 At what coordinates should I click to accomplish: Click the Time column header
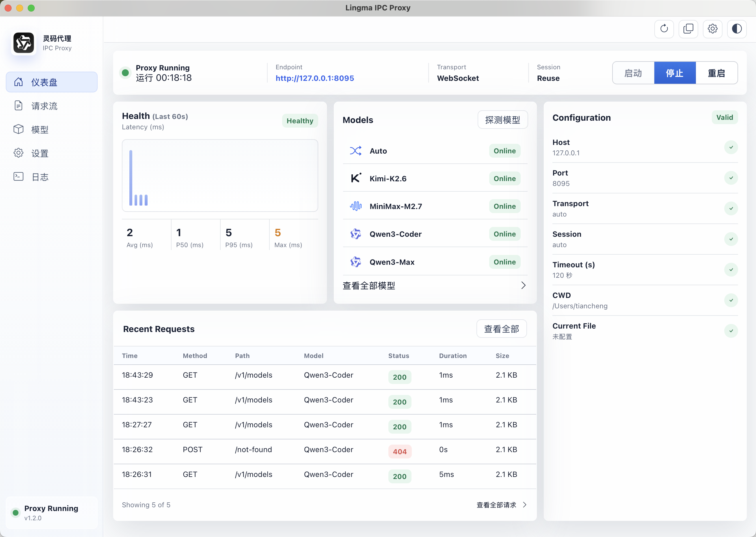click(x=130, y=356)
